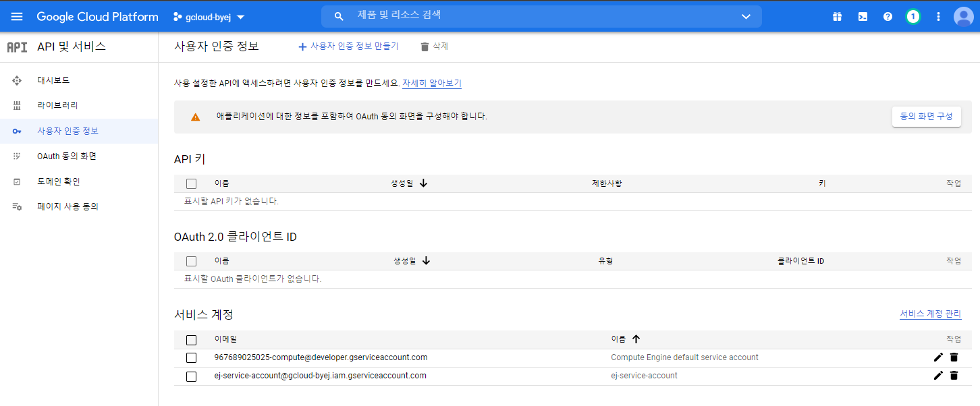Open the three-dot settings menu
Screen dimensions: 980x406
(x=938, y=17)
